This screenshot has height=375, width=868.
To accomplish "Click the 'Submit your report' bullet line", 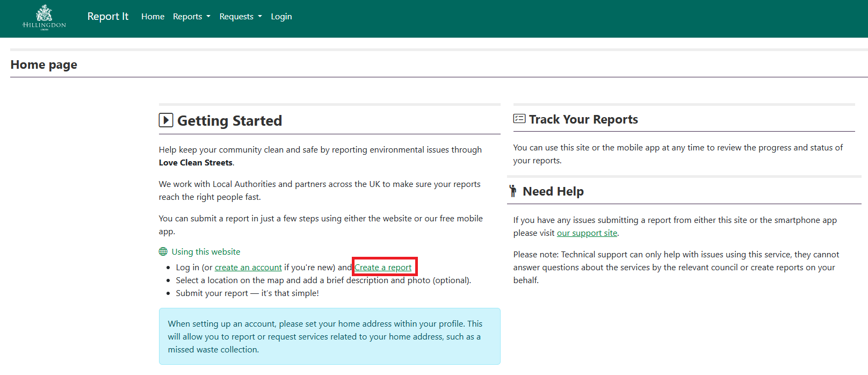I will coord(247,293).
